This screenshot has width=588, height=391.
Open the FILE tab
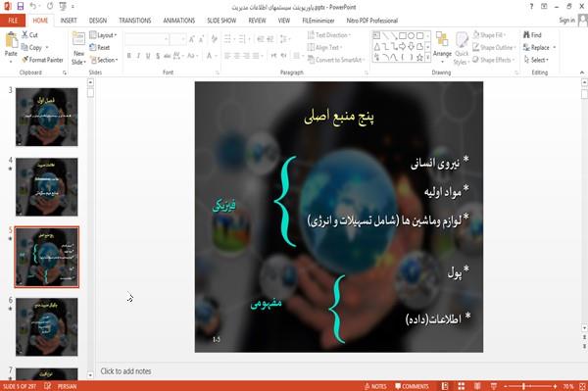pos(13,21)
